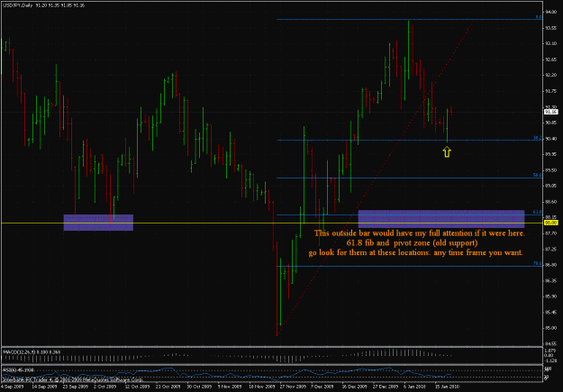Click the 18 Nov 2009 date label

[261, 387]
